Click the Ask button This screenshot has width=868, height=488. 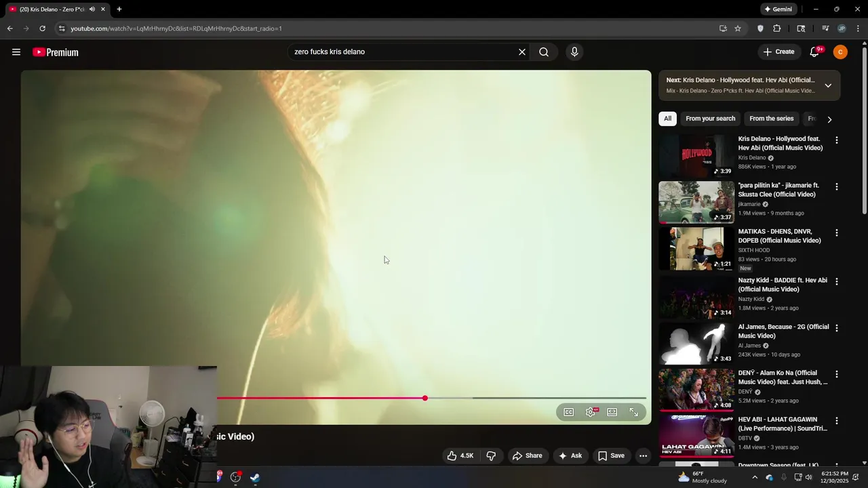pyautogui.click(x=570, y=455)
